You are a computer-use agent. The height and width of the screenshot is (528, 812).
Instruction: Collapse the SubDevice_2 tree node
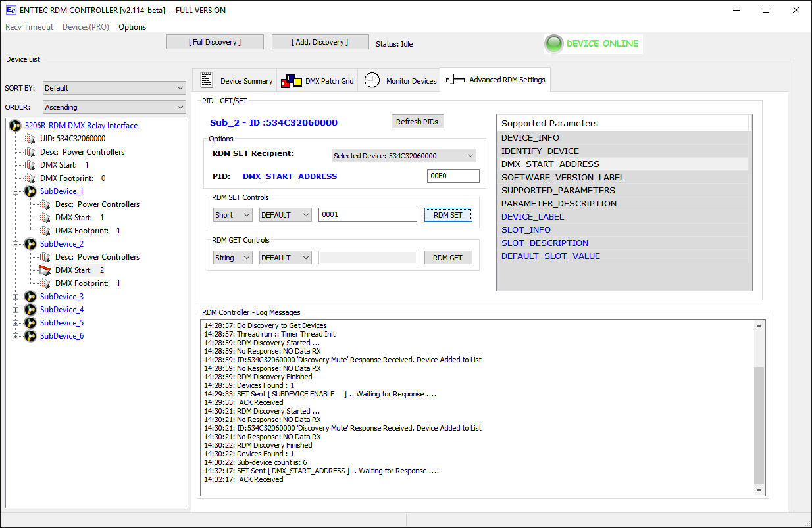pos(16,244)
